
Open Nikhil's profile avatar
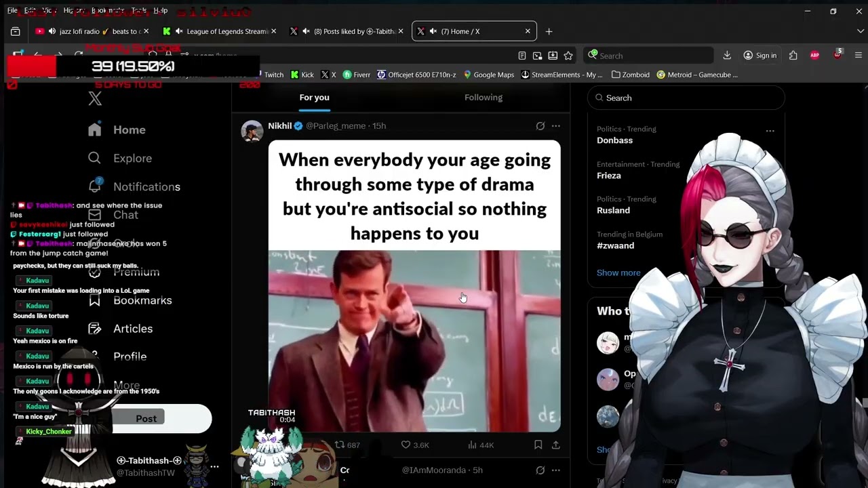(252, 131)
